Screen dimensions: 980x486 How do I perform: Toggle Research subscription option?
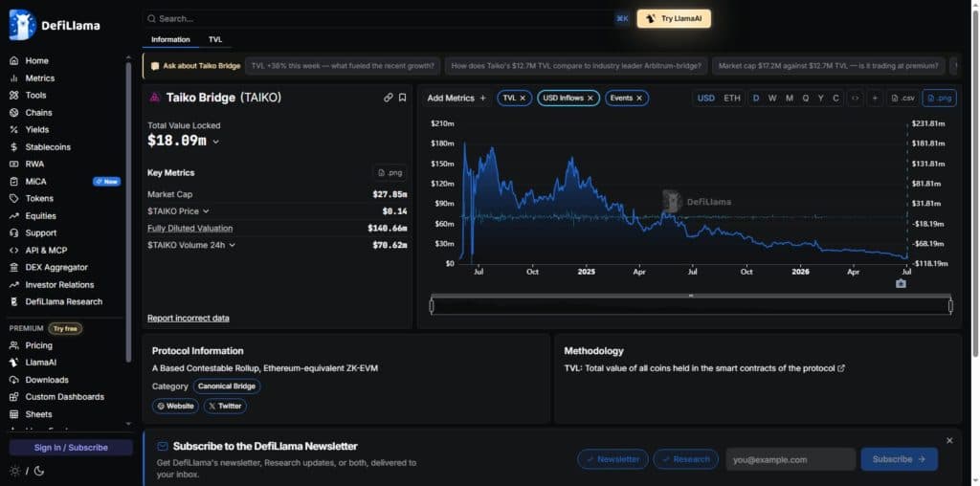coord(685,459)
